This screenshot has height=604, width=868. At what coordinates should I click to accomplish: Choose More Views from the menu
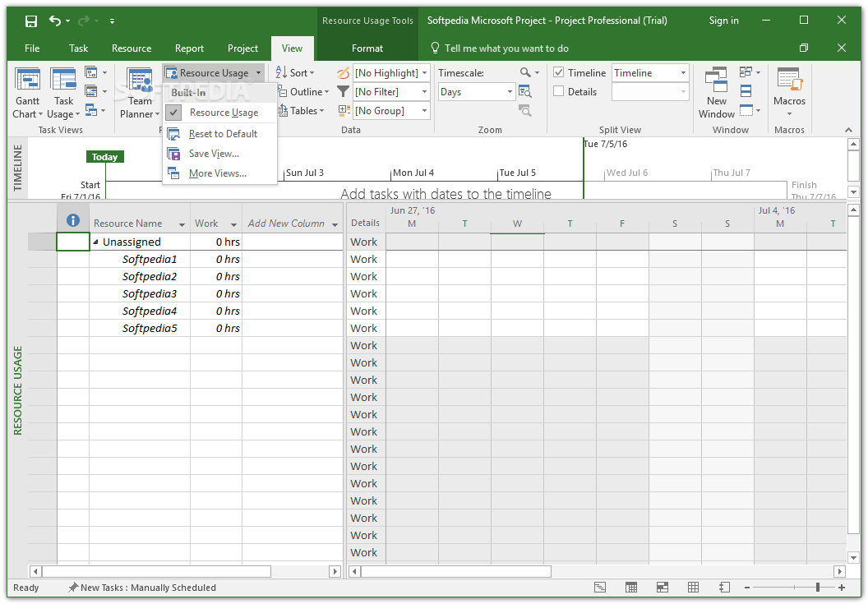(219, 173)
